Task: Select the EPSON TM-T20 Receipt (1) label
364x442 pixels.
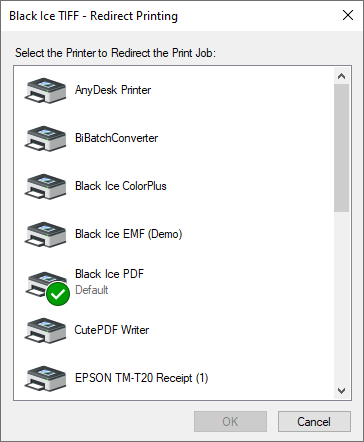Action: pos(141,378)
